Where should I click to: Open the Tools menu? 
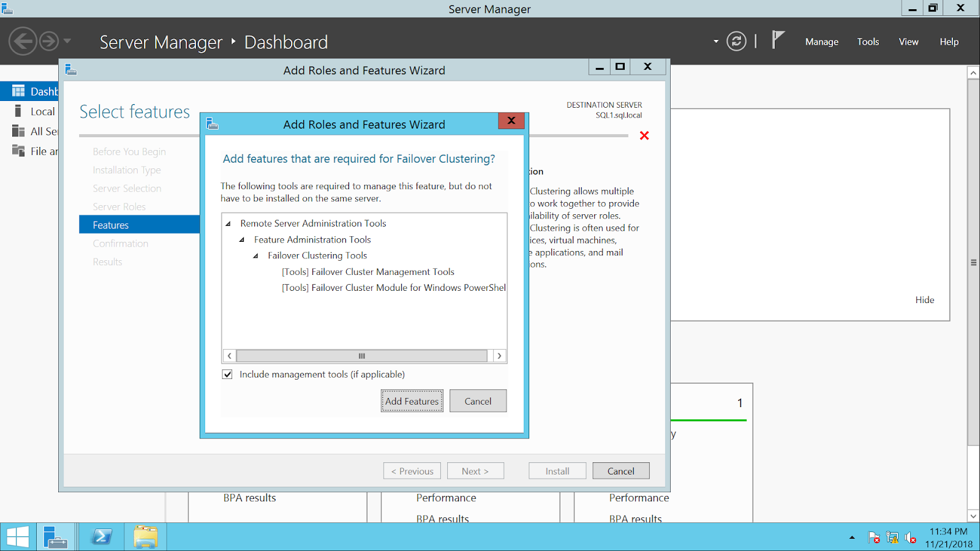click(x=868, y=41)
